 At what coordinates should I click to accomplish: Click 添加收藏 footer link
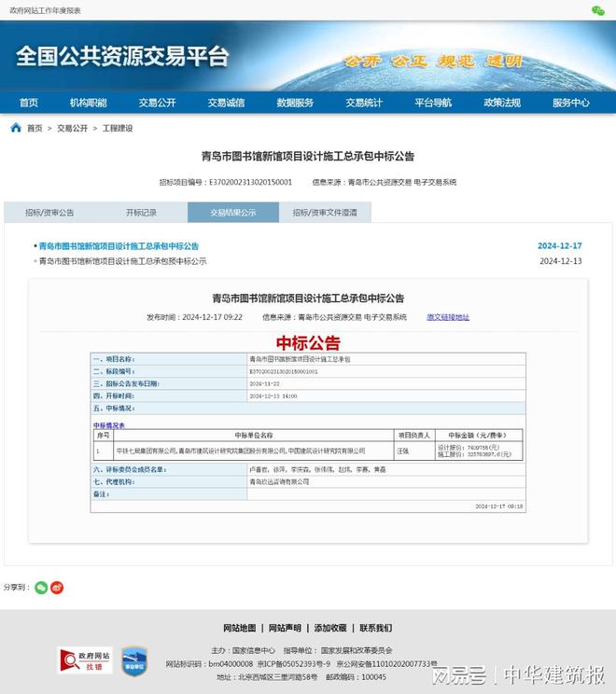[330, 628]
